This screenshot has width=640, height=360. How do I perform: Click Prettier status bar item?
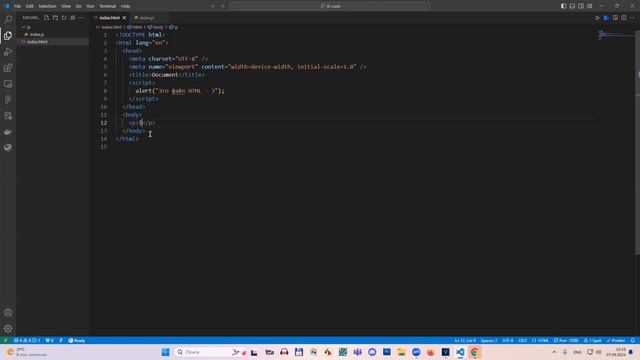[616, 340]
